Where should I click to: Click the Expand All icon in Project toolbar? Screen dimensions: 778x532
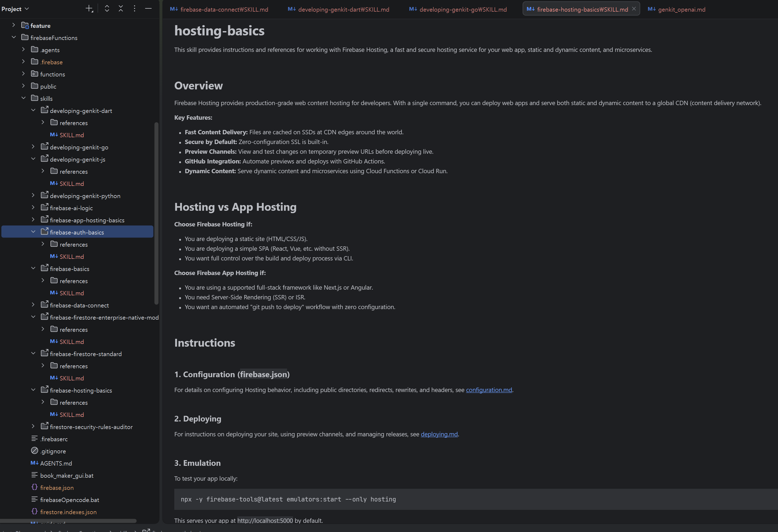[107, 9]
